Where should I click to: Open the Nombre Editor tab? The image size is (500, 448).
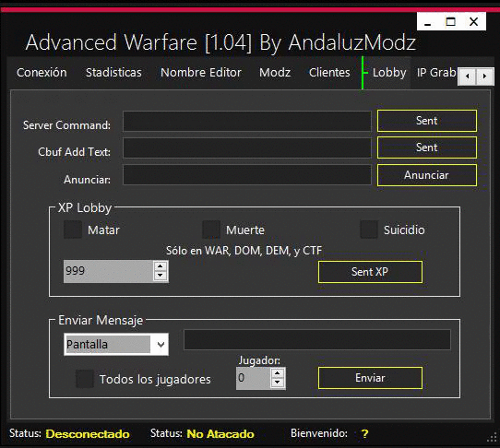click(201, 73)
